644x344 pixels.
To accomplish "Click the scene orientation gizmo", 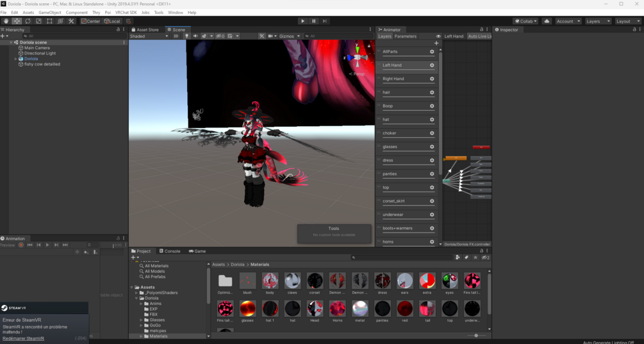I will (358, 58).
